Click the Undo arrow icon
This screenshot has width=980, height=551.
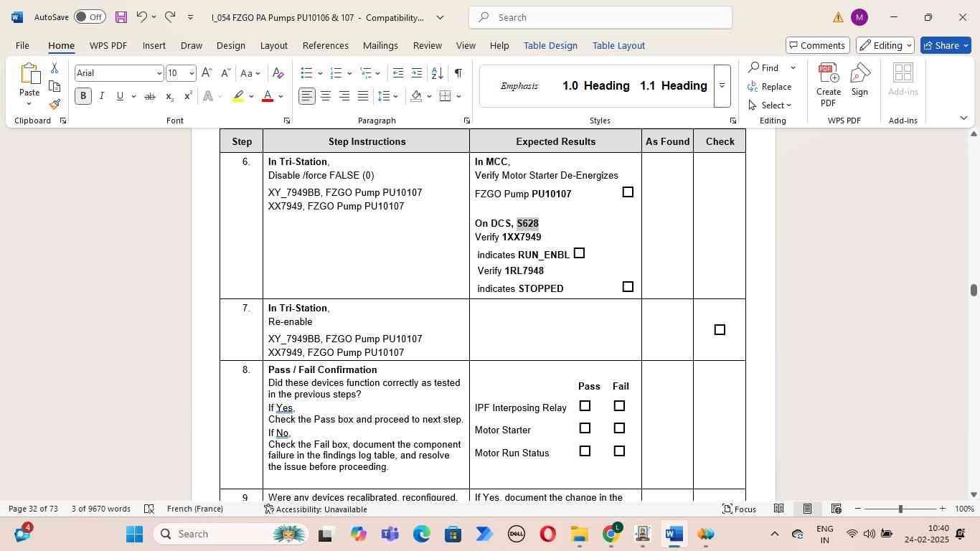coord(141,17)
